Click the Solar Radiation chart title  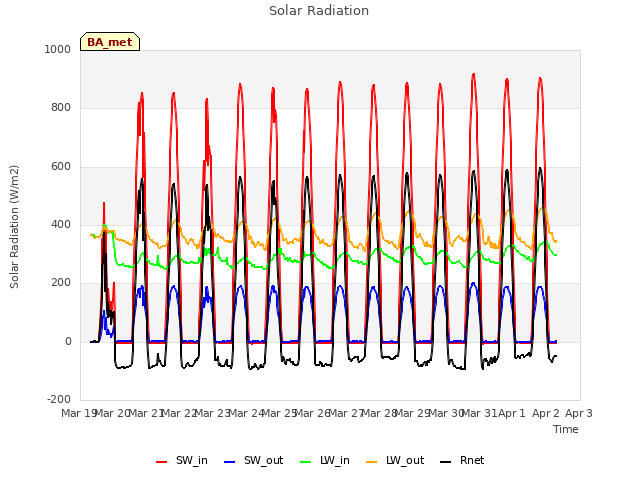(319, 11)
